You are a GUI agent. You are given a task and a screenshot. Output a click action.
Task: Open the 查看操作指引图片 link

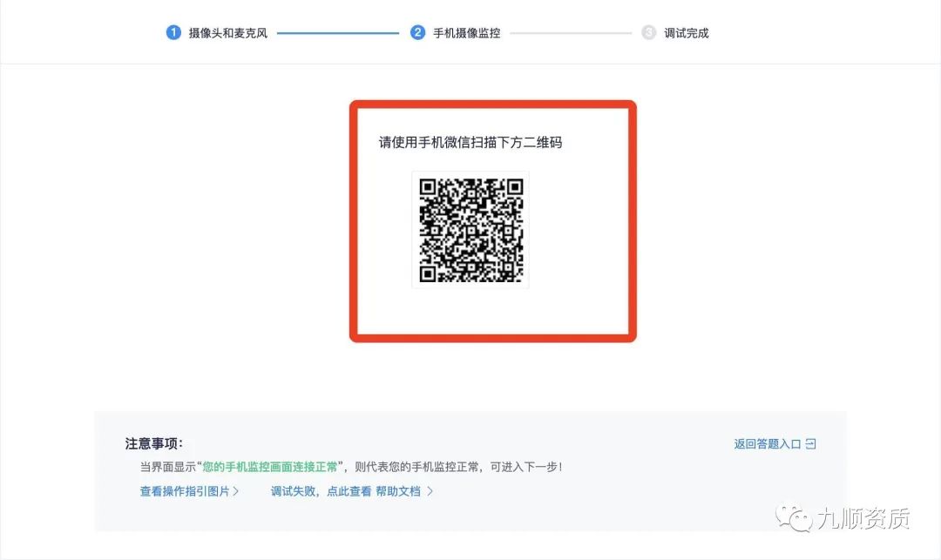[185, 491]
